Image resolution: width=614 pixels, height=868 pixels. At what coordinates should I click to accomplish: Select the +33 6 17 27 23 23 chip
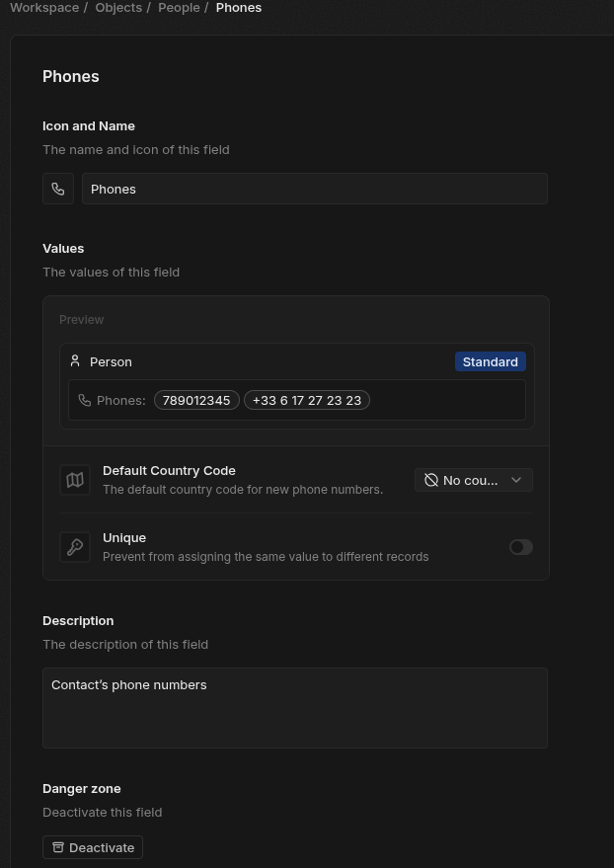point(307,400)
